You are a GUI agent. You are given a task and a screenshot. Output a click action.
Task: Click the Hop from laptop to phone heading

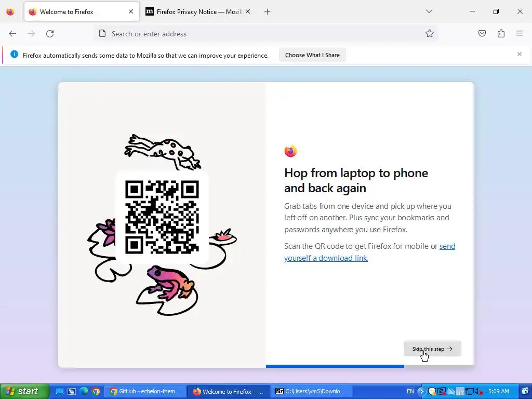click(356, 180)
